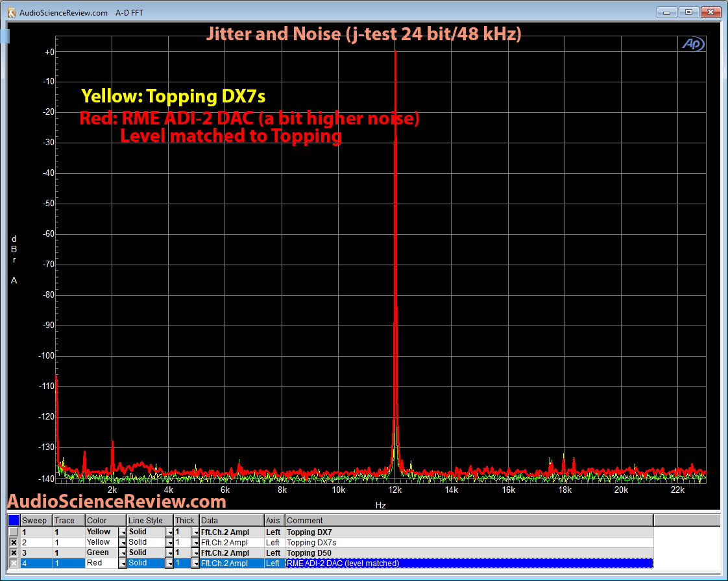Click the AP logo in graph corner

[x=693, y=44]
